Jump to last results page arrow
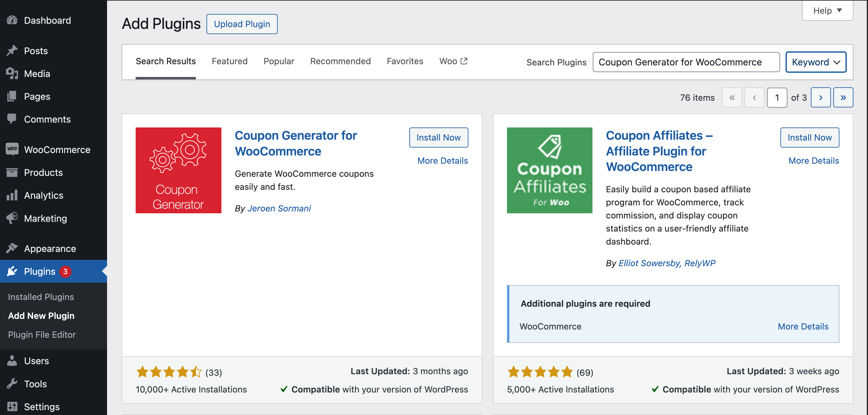This screenshot has height=415, width=868. (x=843, y=97)
